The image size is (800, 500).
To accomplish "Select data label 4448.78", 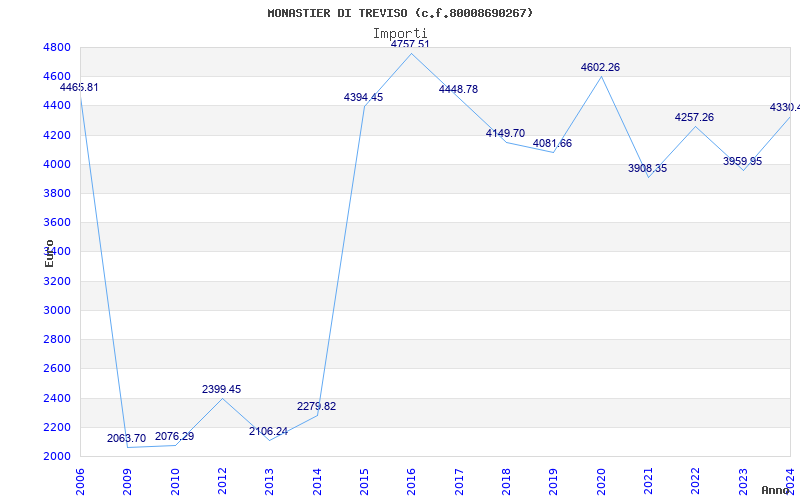I will [458, 89].
